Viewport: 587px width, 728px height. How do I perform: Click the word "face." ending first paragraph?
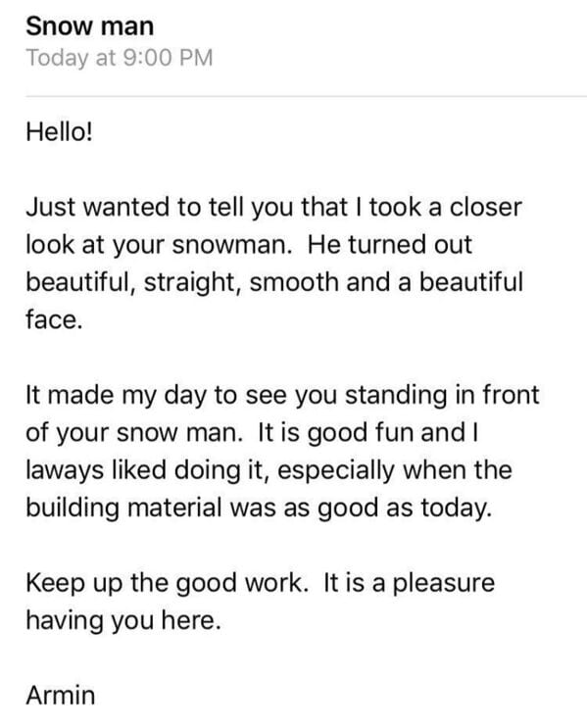[54, 319]
